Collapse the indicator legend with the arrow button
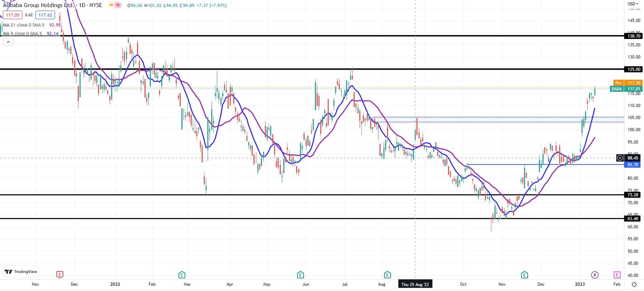The height and width of the screenshot is (291, 644). 8,42
